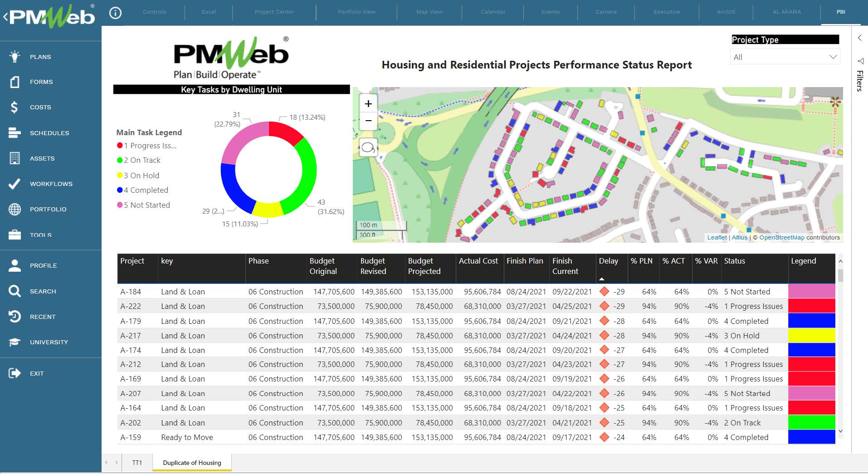Screen dimensions: 868x474
Task: Open the Controls top menu tab
Action: [154, 12]
